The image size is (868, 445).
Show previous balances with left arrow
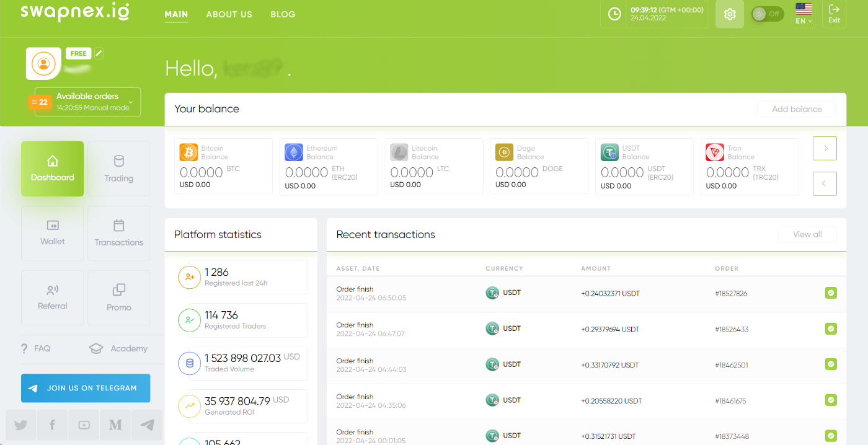coord(825,183)
